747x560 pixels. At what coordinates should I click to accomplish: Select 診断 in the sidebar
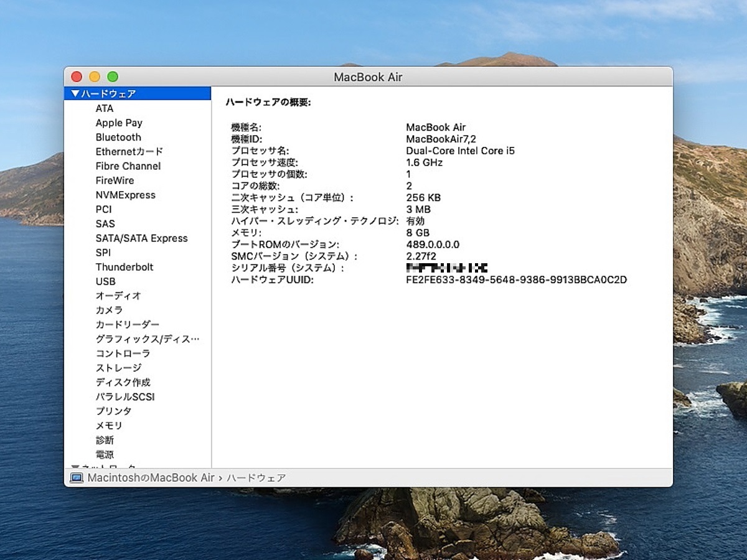[x=105, y=440]
